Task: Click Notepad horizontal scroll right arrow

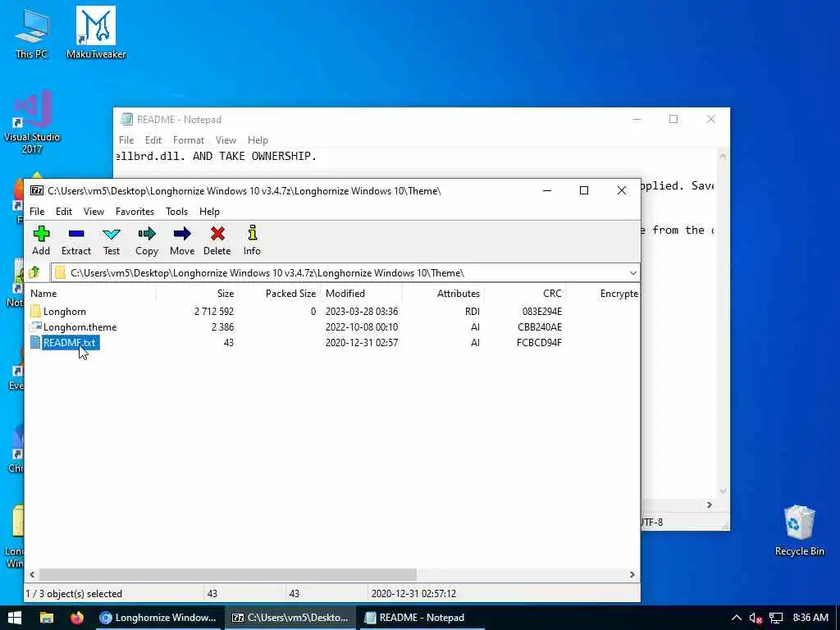Action: click(710, 504)
